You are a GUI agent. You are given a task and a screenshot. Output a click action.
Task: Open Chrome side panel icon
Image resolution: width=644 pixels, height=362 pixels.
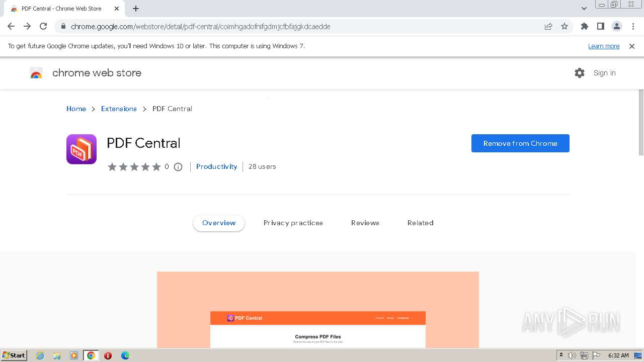click(601, 27)
